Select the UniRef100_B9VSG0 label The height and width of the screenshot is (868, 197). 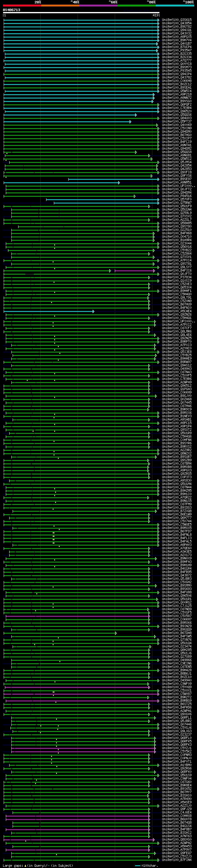[177, 101]
